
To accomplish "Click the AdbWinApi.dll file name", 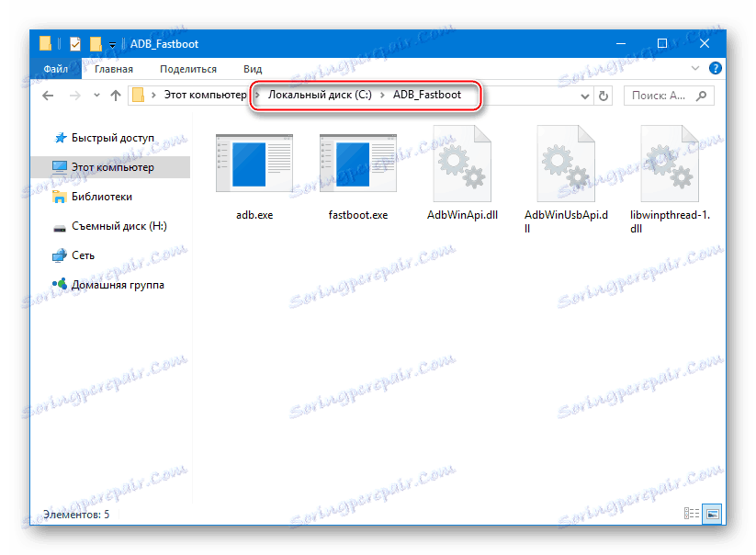I will pyautogui.click(x=462, y=215).
